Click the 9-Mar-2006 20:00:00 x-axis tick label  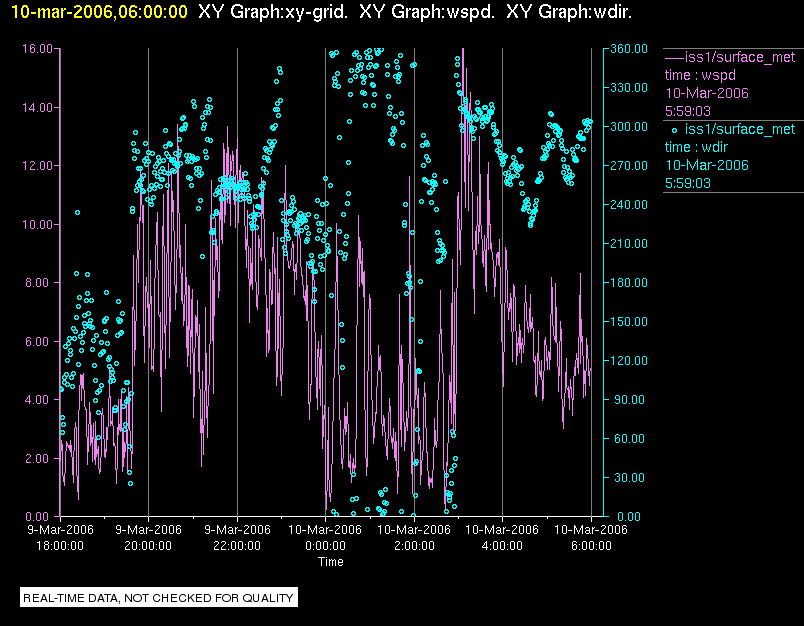pos(148,538)
